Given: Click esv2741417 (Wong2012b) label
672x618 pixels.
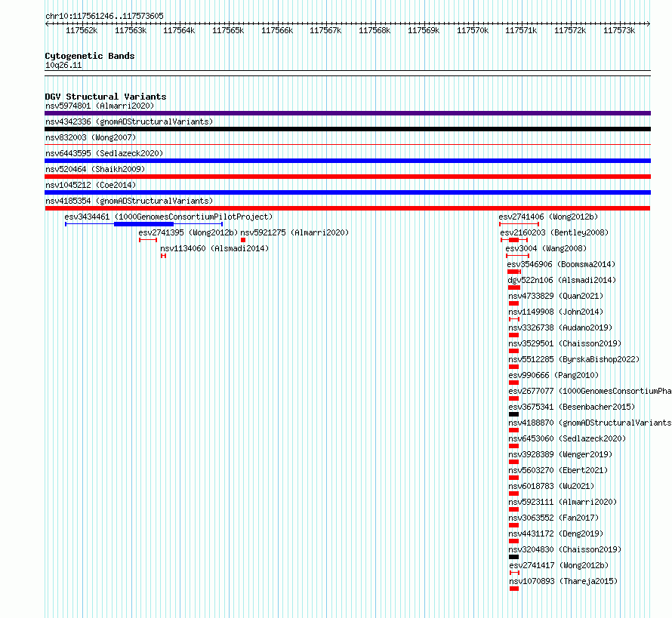Looking at the screenshot, I should coord(559,565).
